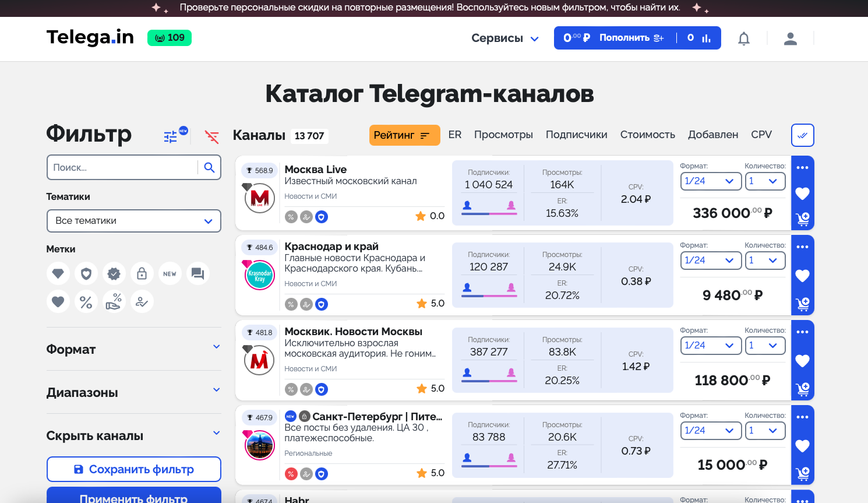Add Санкт-Петербург channel to favorites
868x503 pixels.
coord(803,446)
